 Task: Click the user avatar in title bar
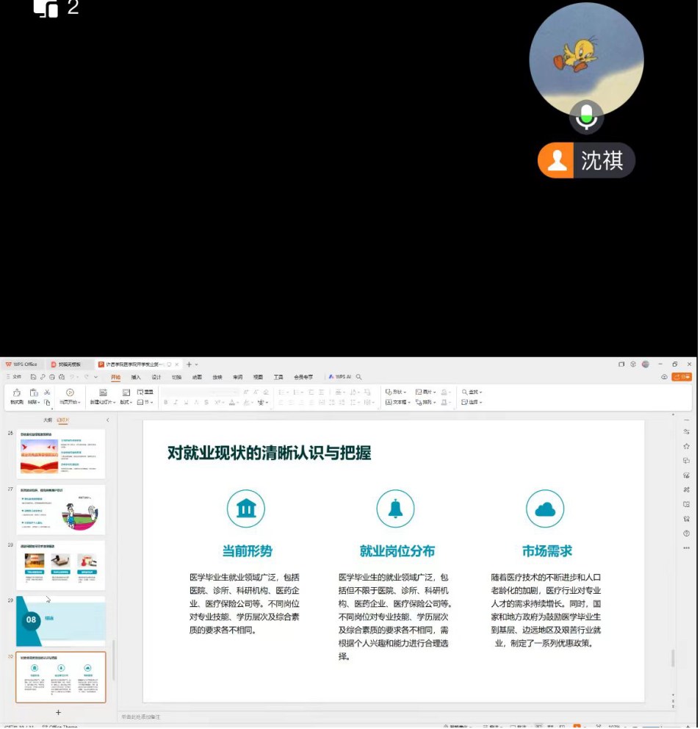click(x=646, y=364)
